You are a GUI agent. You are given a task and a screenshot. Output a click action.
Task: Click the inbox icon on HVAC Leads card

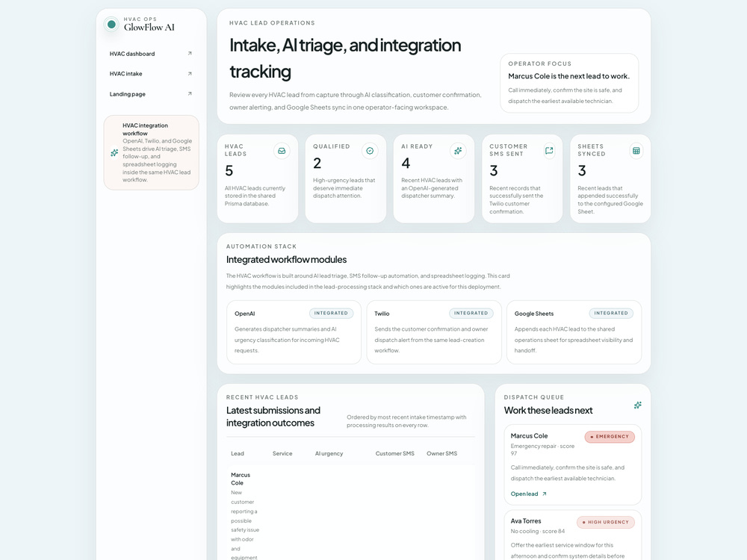[x=282, y=151]
